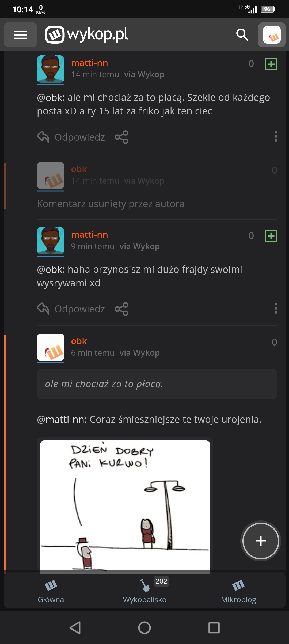Viewport: 289px width, 644px height.
Task: Upvote matti-nn's 9 min ago comment
Action: pyautogui.click(x=271, y=236)
